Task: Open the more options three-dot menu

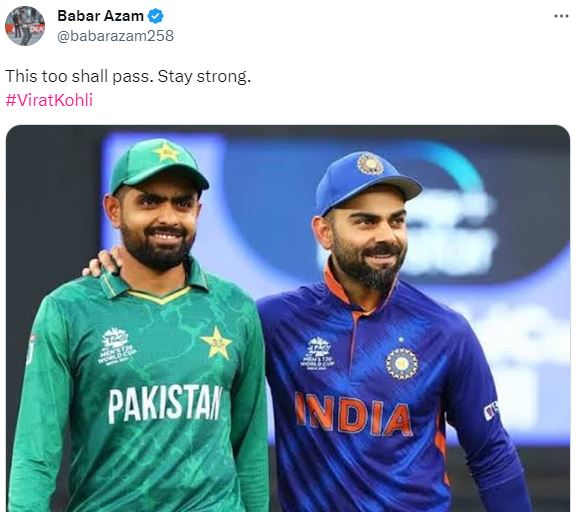Action: [x=562, y=16]
